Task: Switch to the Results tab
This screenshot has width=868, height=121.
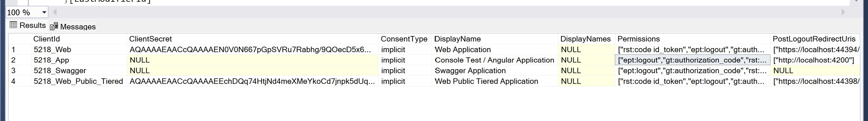Action: coord(28,25)
